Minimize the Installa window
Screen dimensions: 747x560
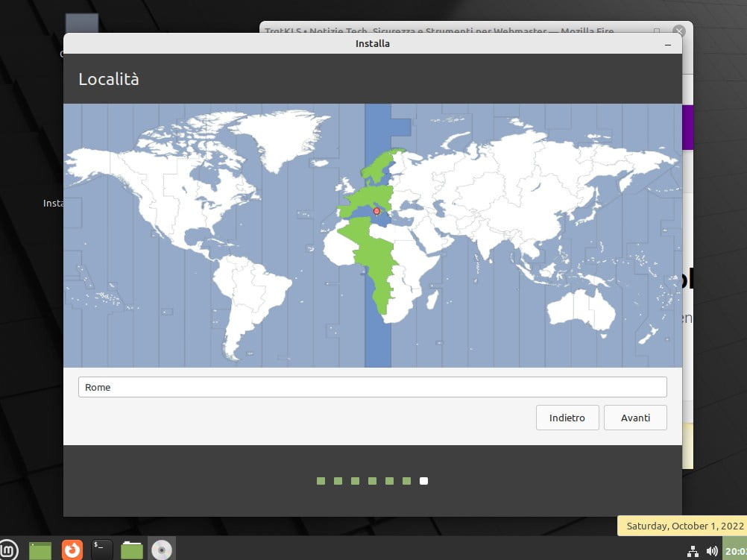[667, 44]
